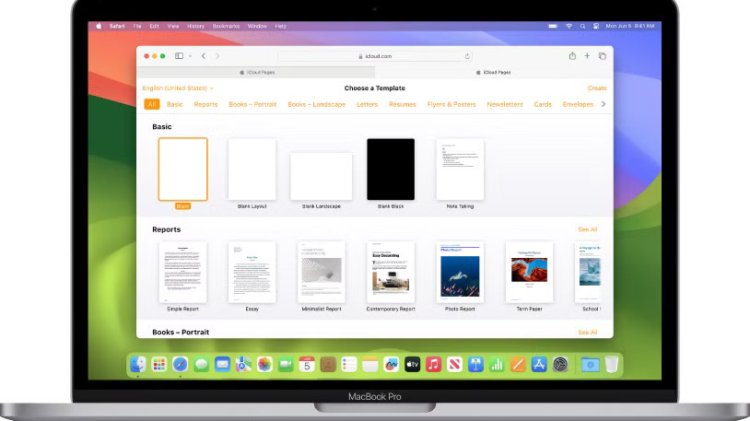This screenshot has height=421, width=750.
Task: Switch to the Letters category tab
Action: (x=367, y=104)
